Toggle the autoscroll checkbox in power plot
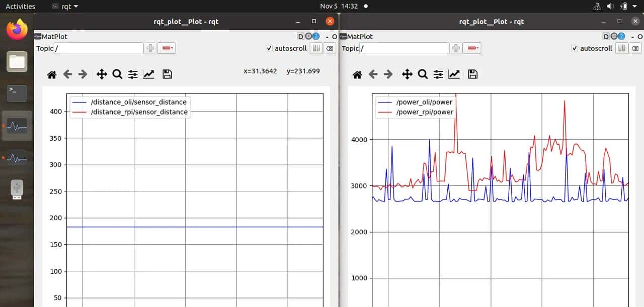 [x=575, y=48]
